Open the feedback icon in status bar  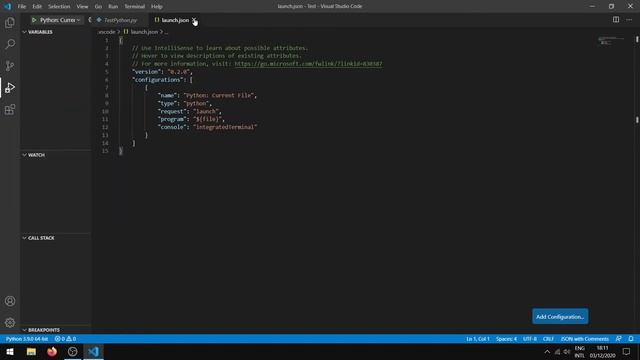[619, 339]
